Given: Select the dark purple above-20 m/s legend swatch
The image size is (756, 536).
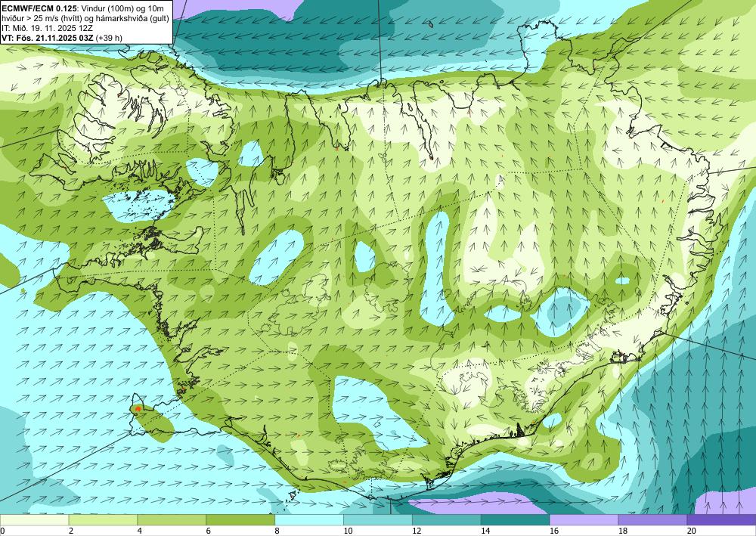Looking at the screenshot, I should tap(721, 520).
